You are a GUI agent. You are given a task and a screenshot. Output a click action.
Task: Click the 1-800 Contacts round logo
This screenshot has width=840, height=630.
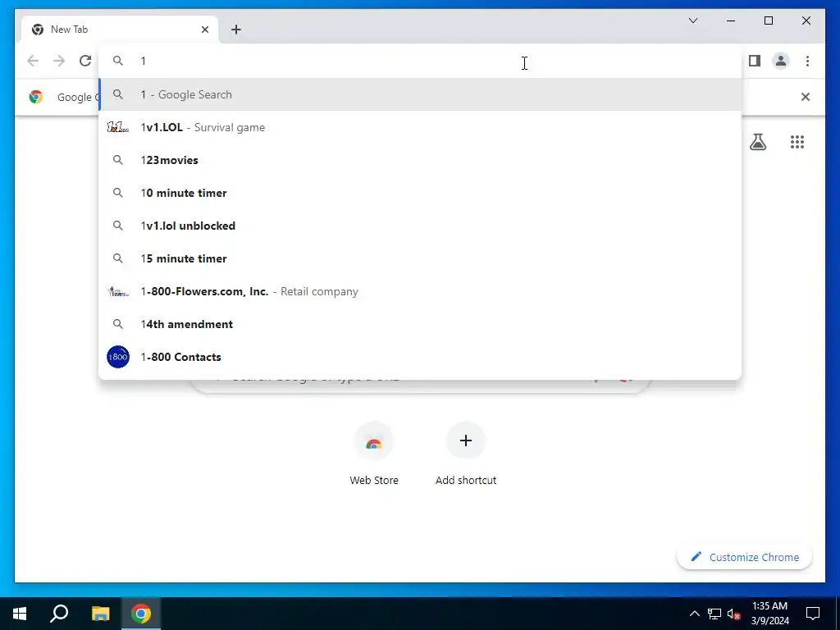(118, 357)
